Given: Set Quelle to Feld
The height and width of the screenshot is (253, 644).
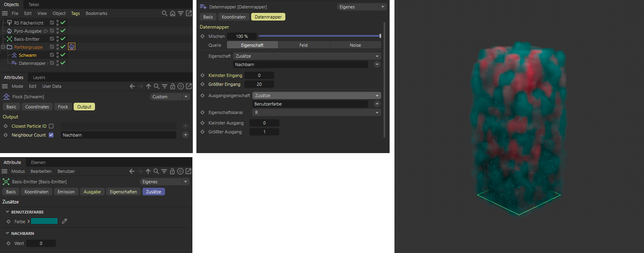Looking at the screenshot, I should click(303, 45).
